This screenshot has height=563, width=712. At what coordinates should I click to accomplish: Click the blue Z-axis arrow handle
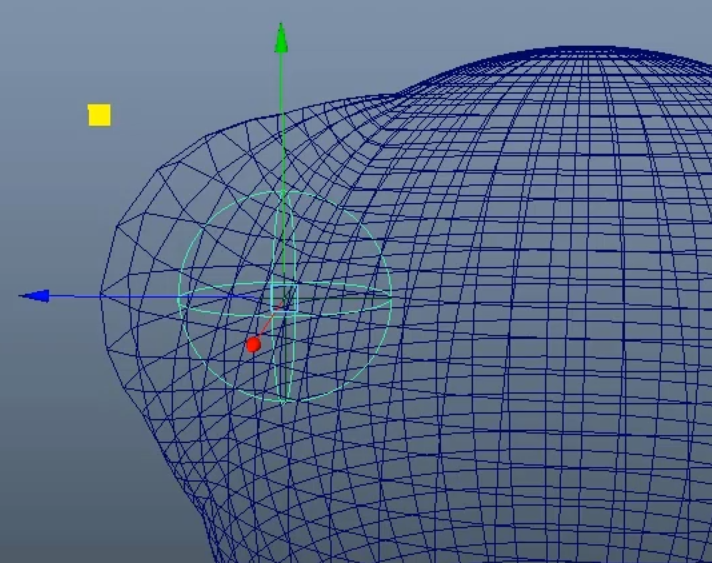[x=35, y=296]
